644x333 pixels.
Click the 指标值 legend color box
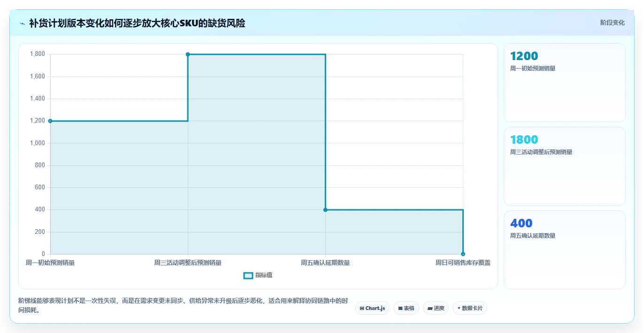click(248, 275)
